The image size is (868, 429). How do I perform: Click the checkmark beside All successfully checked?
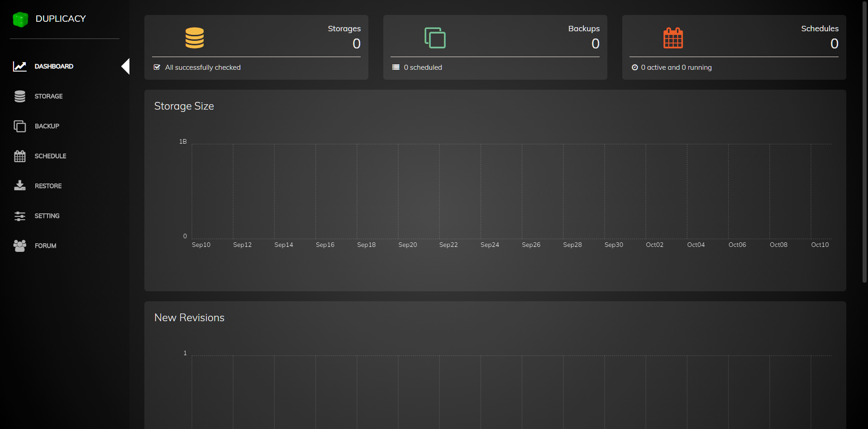(157, 67)
